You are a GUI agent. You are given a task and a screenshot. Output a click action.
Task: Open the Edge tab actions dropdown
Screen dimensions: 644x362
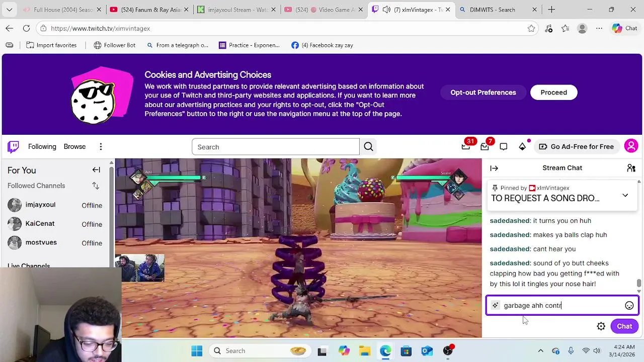coord(9,10)
